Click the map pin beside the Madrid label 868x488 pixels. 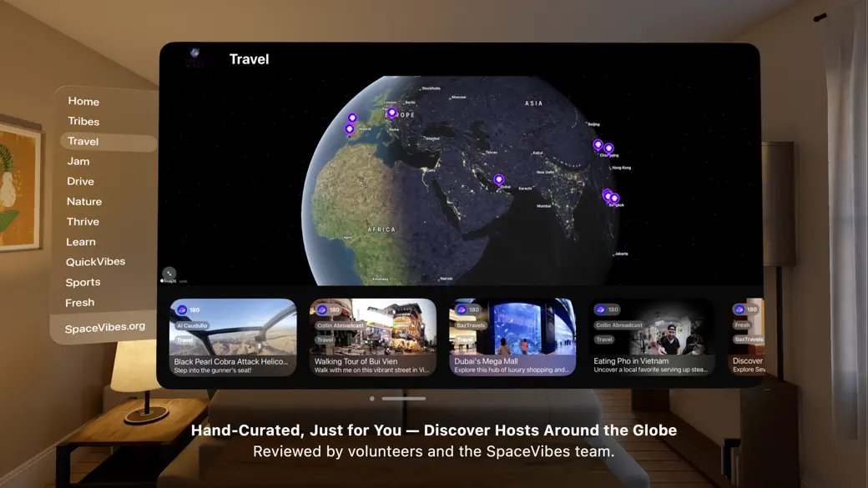349,129
